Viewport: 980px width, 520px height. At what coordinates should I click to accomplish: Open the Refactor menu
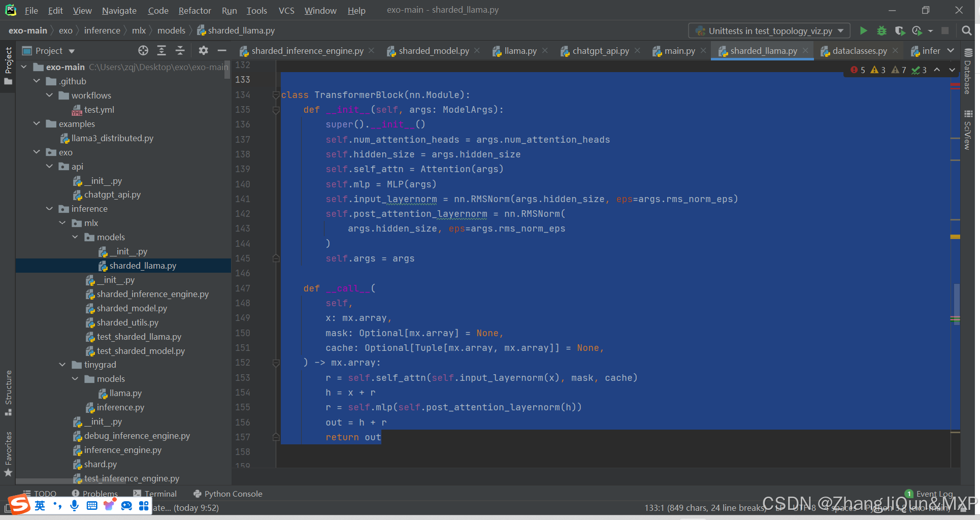[194, 10]
